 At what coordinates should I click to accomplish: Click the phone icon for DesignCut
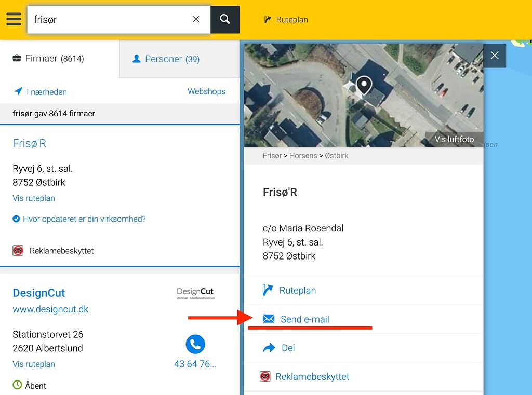(x=195, y=344)
